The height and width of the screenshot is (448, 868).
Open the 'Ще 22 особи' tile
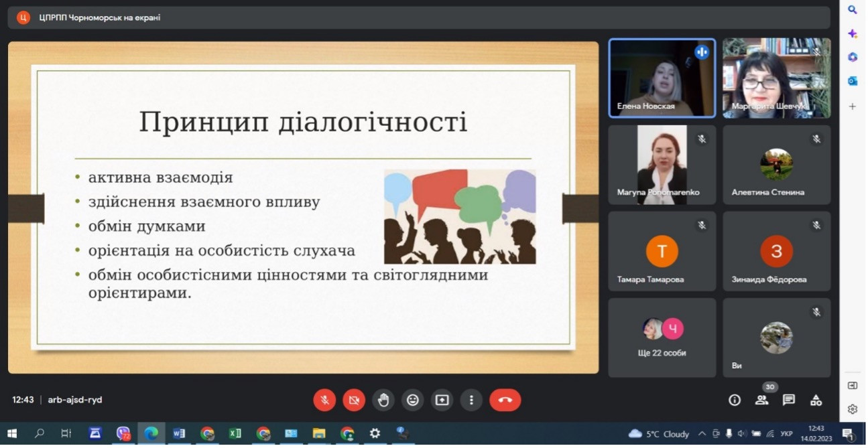(x=662, y=338)
